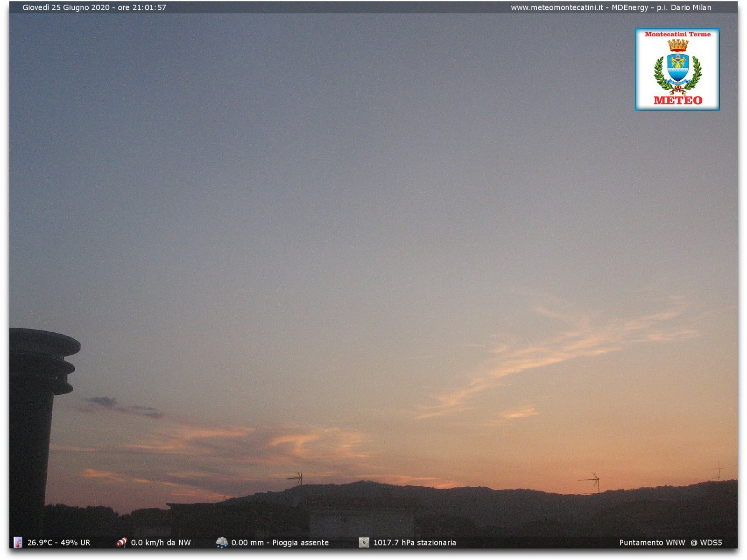
Task: Click the golden crown on the crest
Action: point(678,45)
